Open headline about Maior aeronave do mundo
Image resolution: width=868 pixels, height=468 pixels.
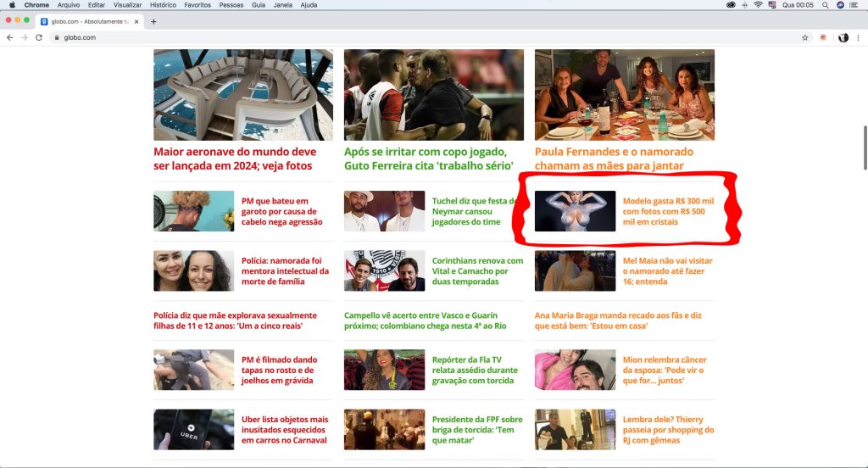click(235, 159)
